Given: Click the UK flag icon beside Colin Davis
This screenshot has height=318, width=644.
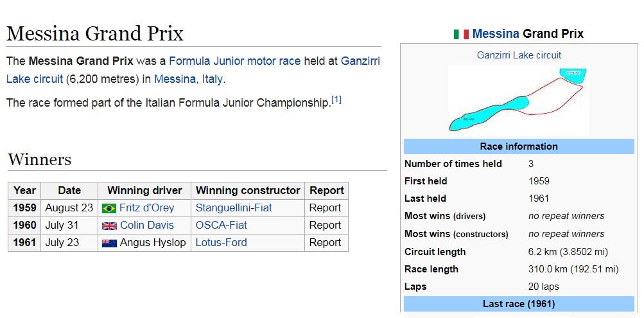Looking at the screenshot, I should click(109, 226).
